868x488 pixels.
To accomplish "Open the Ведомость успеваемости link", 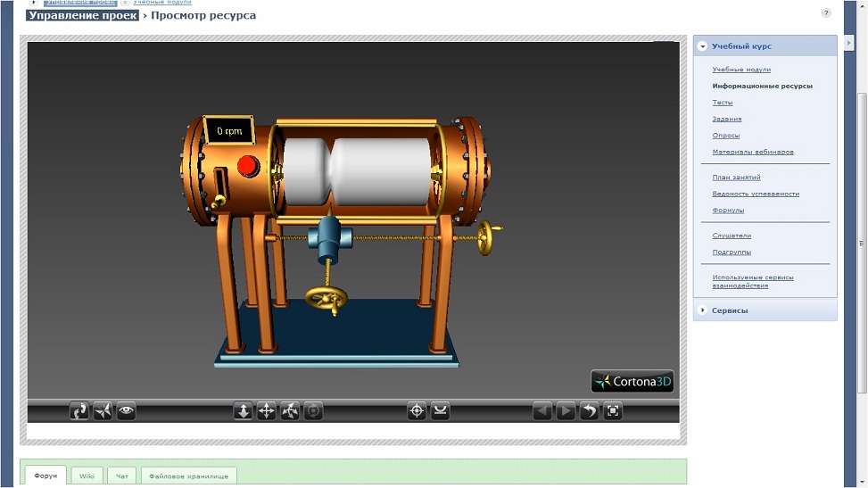I will pos(755,194).
